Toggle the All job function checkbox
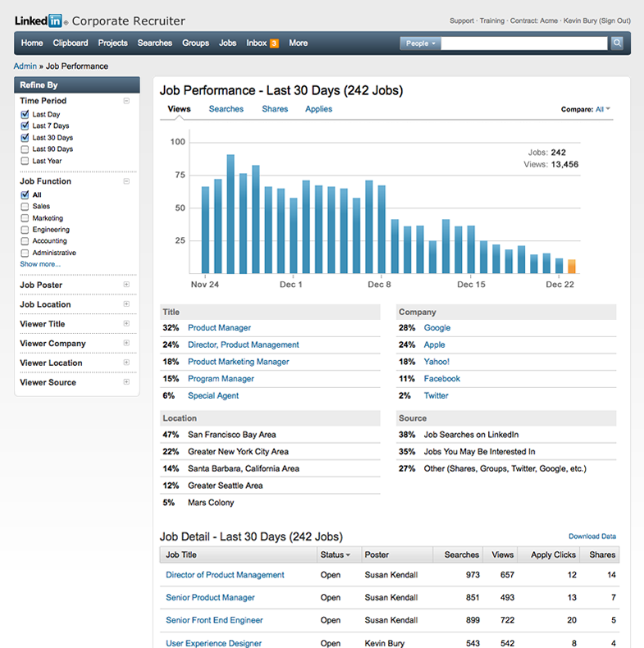This screenshot has width=644, height=648. point(25,194)
